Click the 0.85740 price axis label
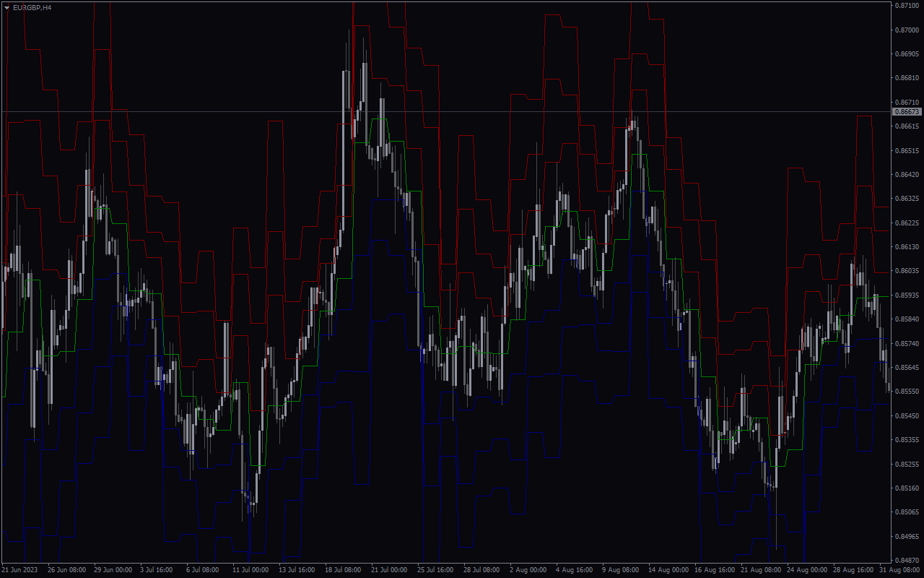 (x=907, y=344)
